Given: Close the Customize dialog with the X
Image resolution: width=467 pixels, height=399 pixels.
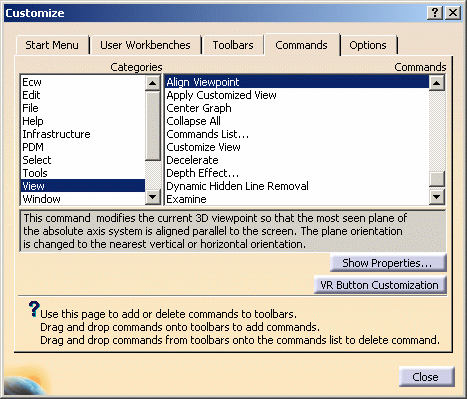Looking at the screenshot, I should pyautogui.click(x=453, y=13).
